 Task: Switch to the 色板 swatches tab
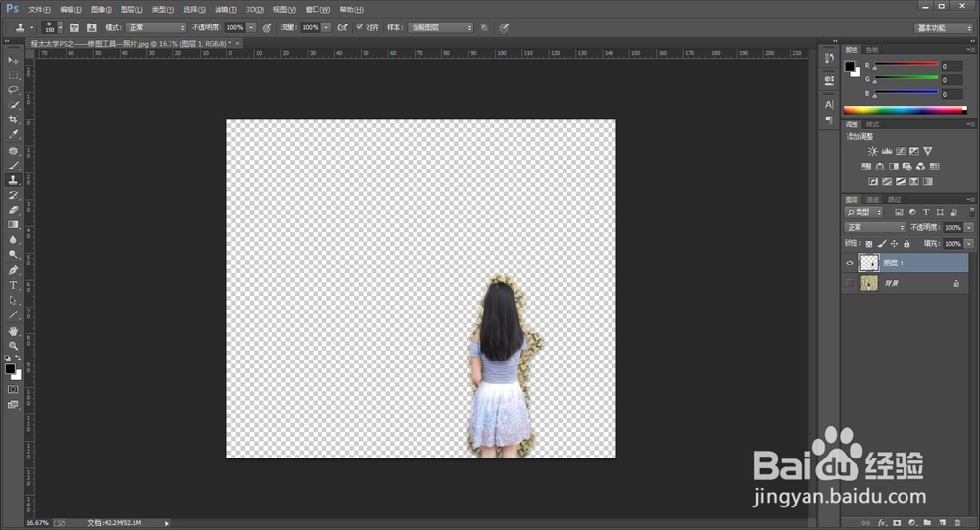(872, 49)
